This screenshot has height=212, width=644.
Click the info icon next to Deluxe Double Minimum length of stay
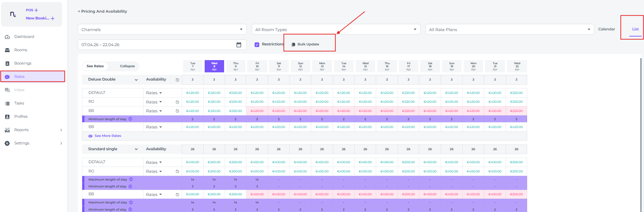click(x=130, y=119)
